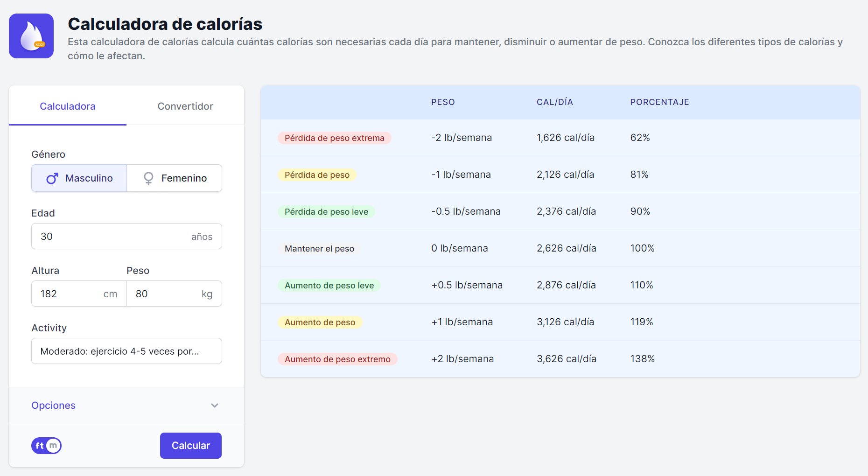Image resolution: width=868 pixels, height=476 pixels.
Task: Switch to the Convertidor tab
Action: pos(185,106)
